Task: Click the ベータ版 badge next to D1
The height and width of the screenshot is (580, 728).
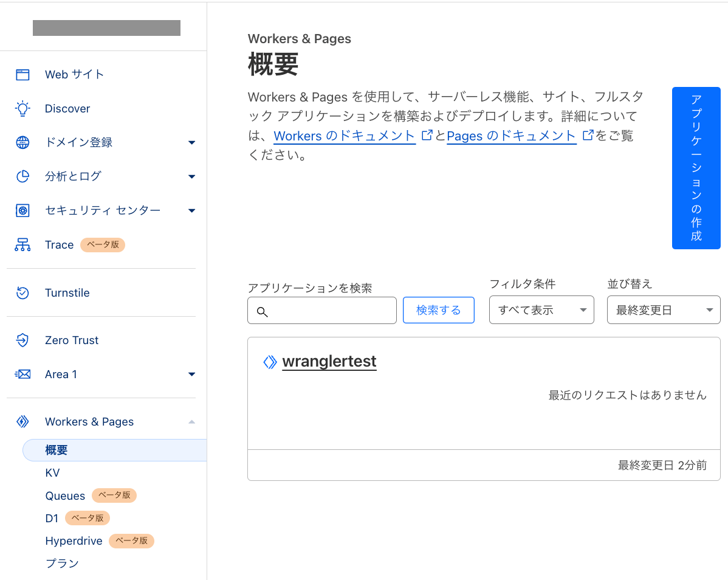Action: click(88, 518)
